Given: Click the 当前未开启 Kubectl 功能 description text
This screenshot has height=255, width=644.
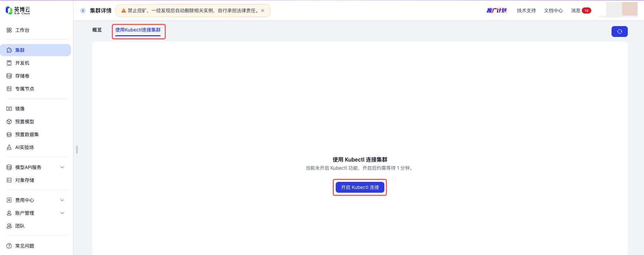Looking at the screenshot, I should 360,168.
